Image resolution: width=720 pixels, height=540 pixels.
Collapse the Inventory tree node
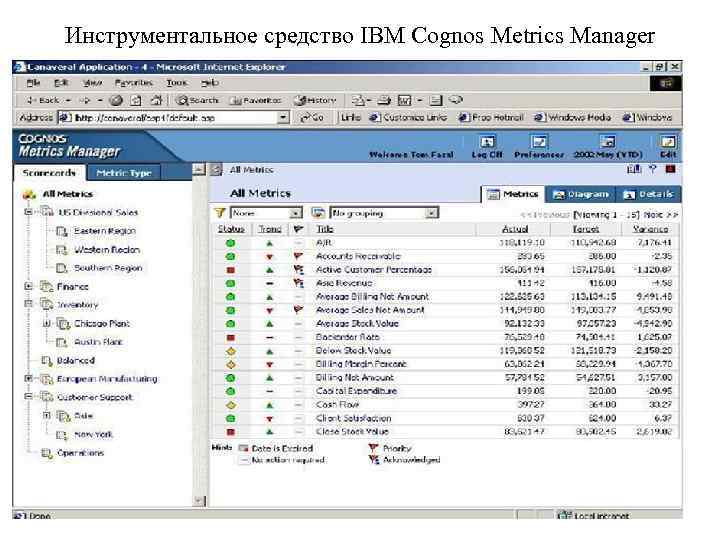coord(28,304)
